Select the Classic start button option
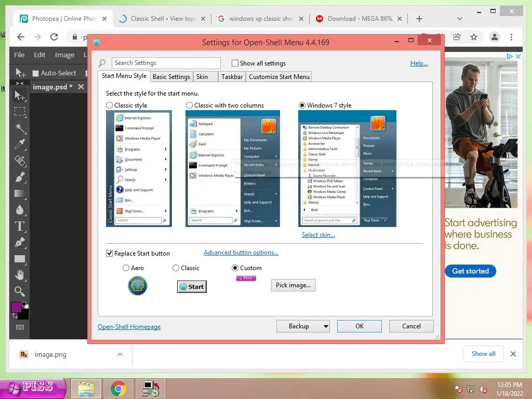The width and height of the screenshot is (532, 399). coord(176,268)
